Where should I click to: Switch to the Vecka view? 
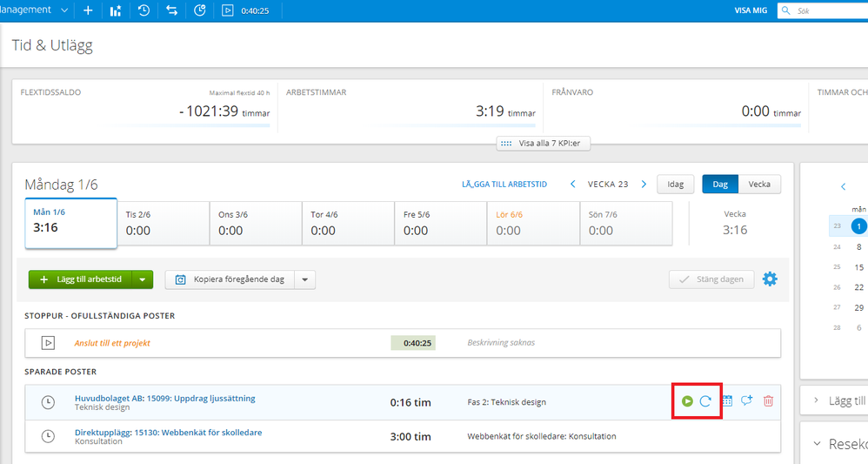tap(759, 185)
